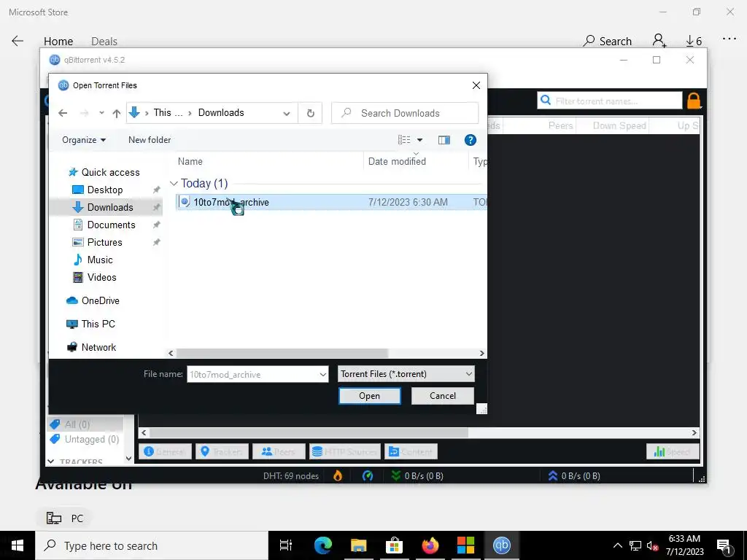
Task: Click the Peers column header in qBittorrent
Action: [x=560, y=125]
